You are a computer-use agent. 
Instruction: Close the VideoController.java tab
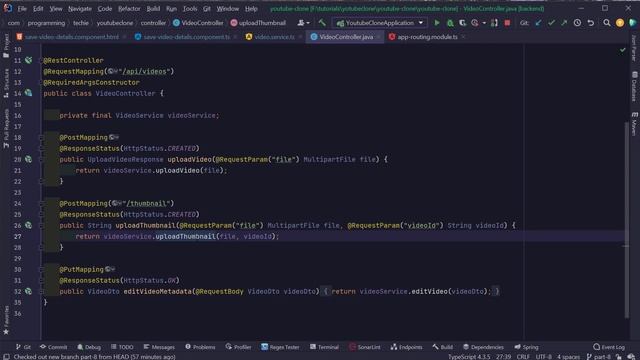(x=378, y=37)
